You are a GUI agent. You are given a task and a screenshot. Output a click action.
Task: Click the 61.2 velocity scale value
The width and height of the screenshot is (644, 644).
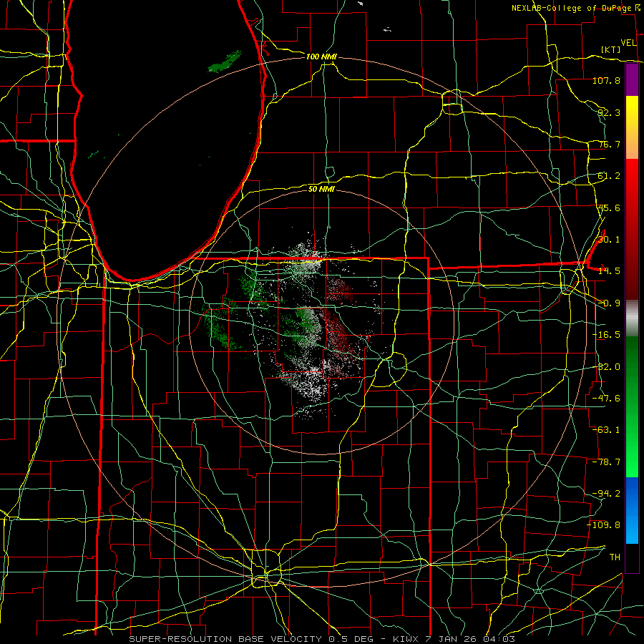click(609, 176)
